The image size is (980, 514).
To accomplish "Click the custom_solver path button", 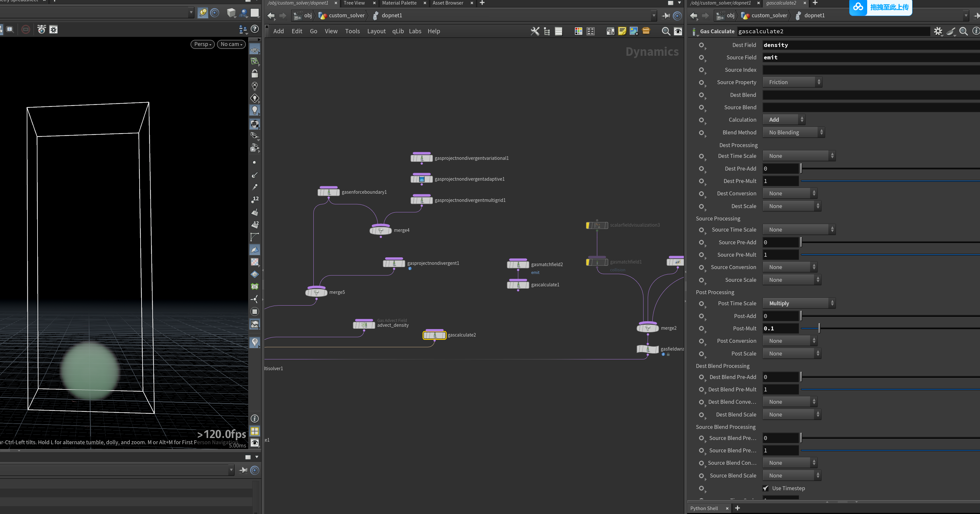I will [342, 16].
